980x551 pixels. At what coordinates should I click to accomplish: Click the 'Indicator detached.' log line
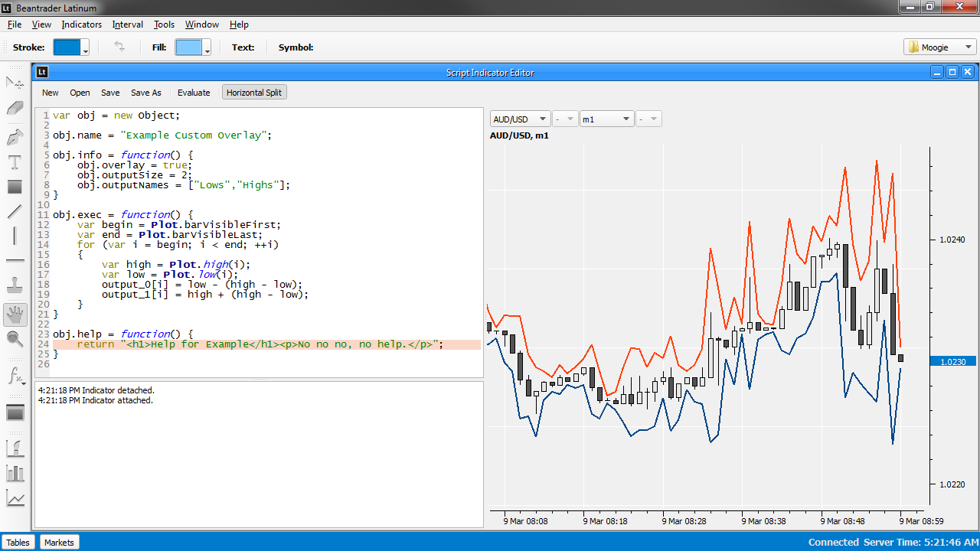[96, 390]
